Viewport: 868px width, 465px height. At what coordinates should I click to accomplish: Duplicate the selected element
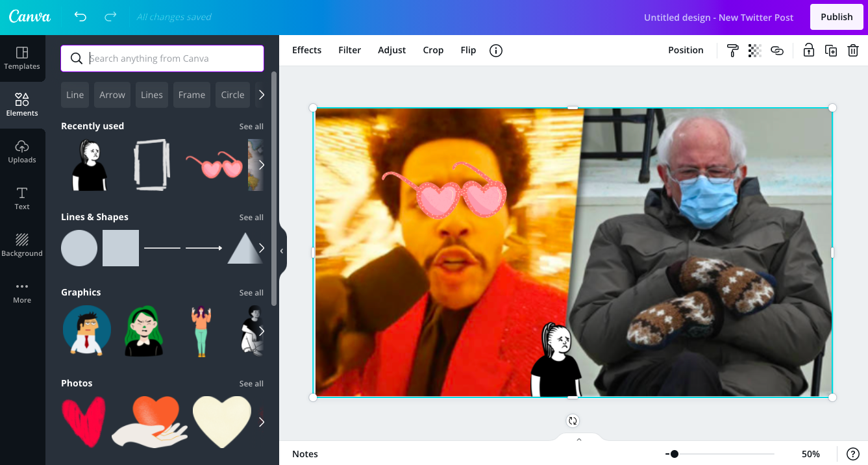(x=831, y=50)
